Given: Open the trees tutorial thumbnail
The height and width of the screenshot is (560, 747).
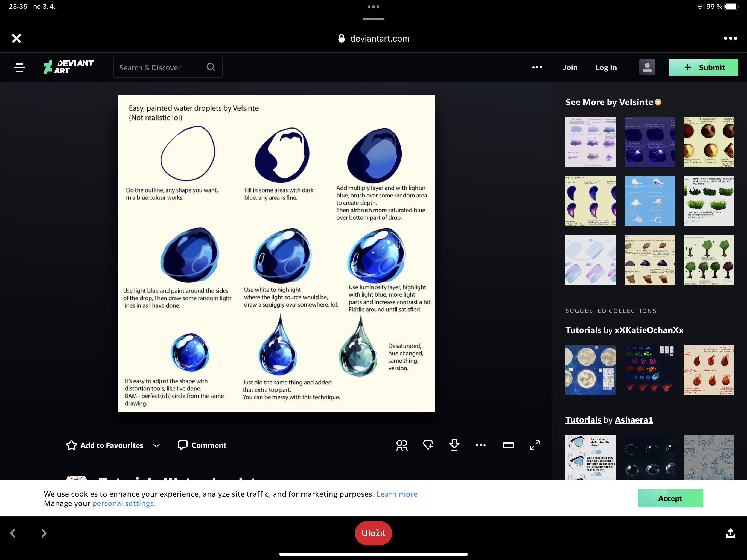Looking at the screenshot, I should point(708,260).
